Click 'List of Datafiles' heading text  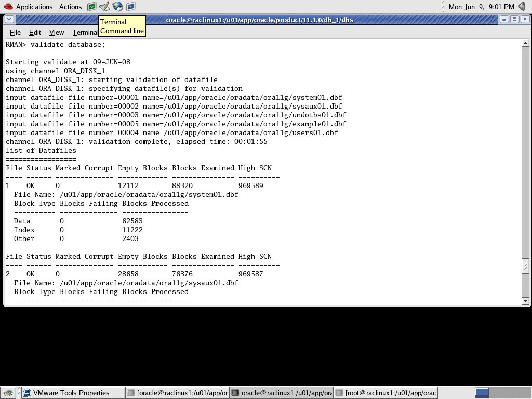[41, 150]
